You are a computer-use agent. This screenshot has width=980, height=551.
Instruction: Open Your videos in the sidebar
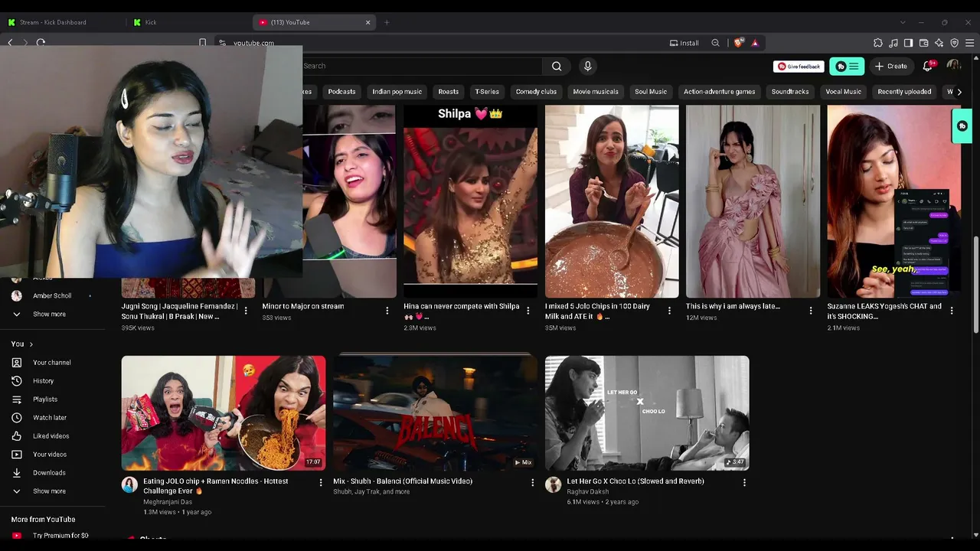[50, 455]
